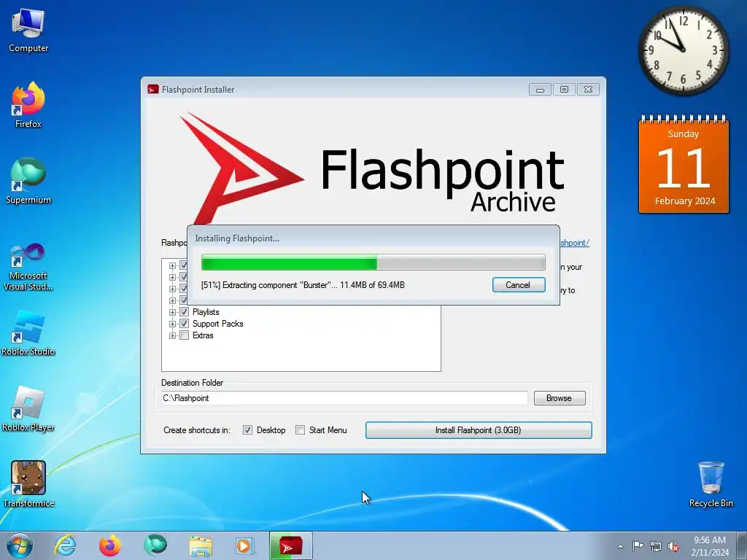This screenshot has height=560, width=747.
Task: Click the C:\Flashpoint destination folder field
Action: (x=344, y=398)
